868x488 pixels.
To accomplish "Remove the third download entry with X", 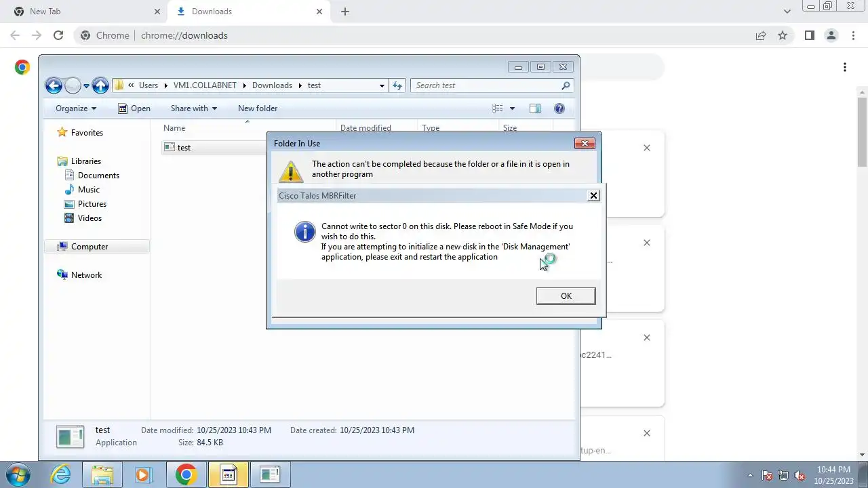I will click(647, 338).
